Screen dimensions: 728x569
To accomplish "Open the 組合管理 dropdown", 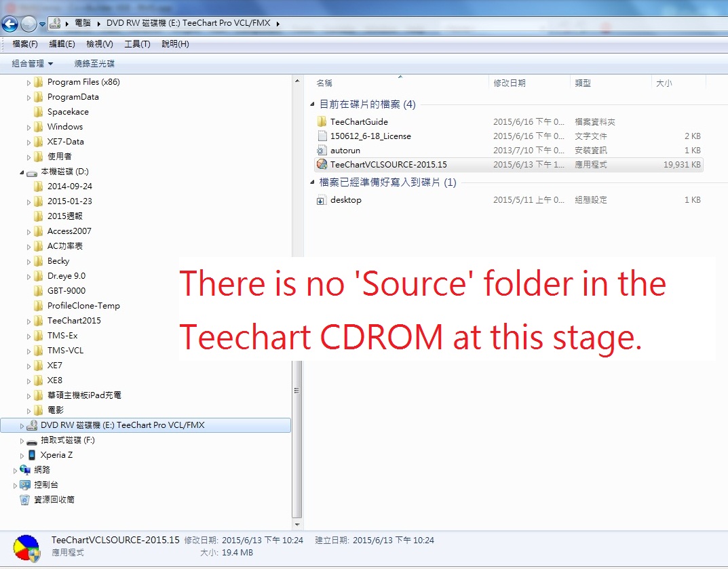I will 32,64.
